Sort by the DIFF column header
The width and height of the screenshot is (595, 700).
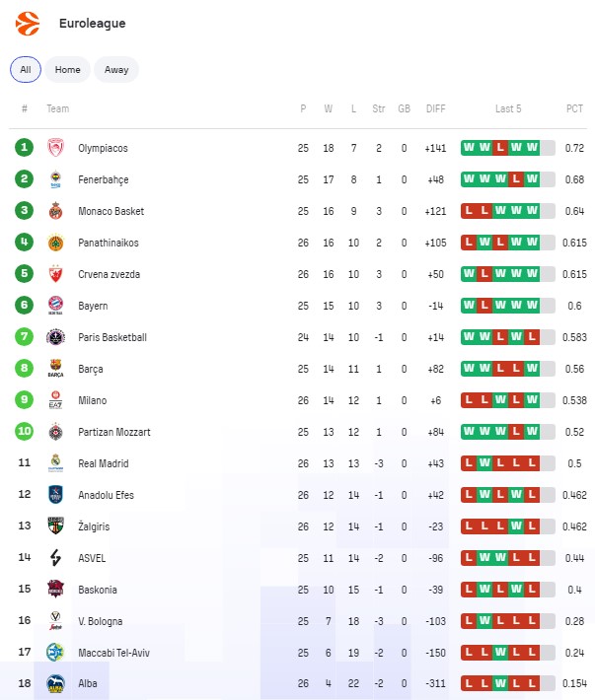tap(435, 108)
